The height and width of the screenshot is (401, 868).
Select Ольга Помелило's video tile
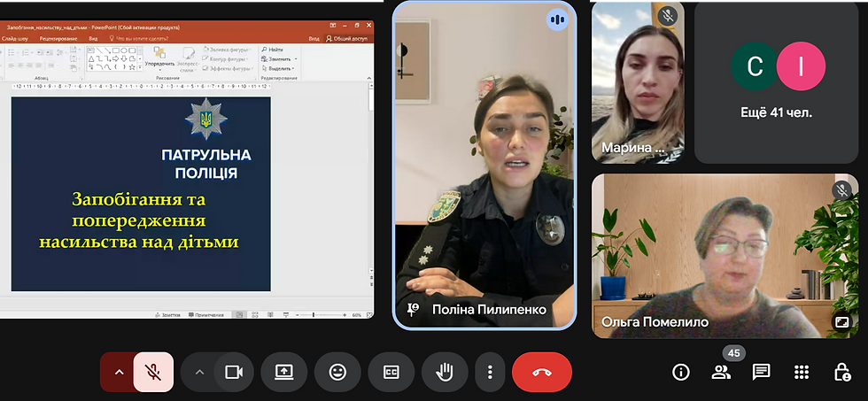(x=725, y=256)
